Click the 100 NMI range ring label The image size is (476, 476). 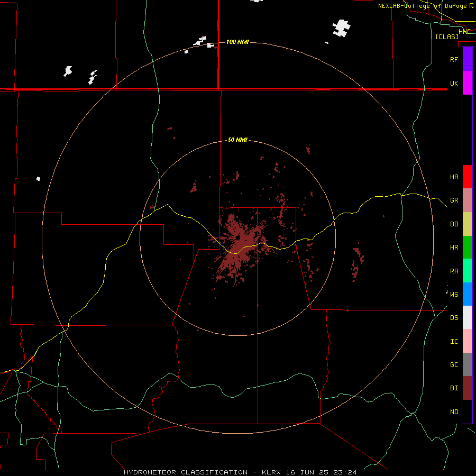(x=237, y=42)
